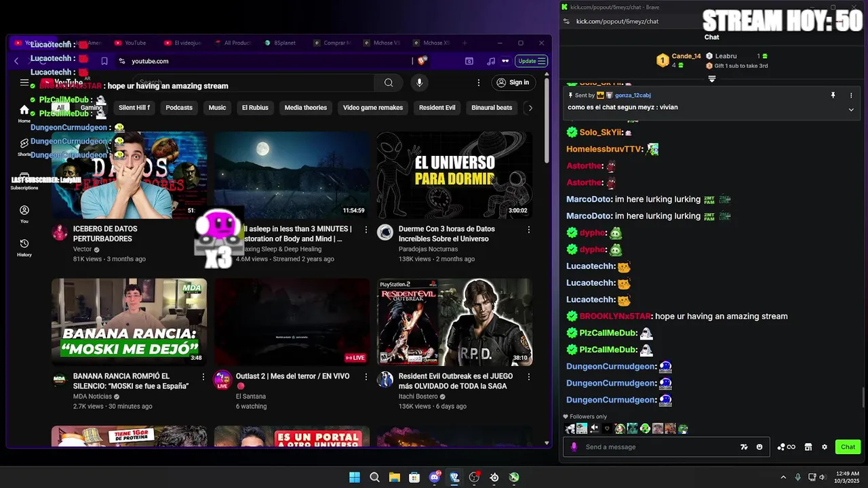
Task: Open the Kick shop storefront icon
Action: click(808, 447)
